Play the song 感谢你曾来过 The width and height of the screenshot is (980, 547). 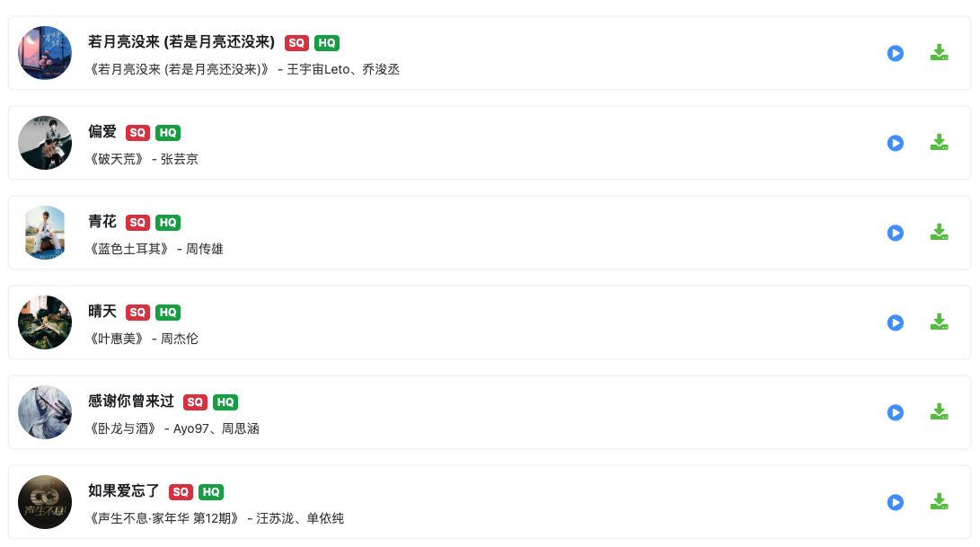(x=895, y=412)
